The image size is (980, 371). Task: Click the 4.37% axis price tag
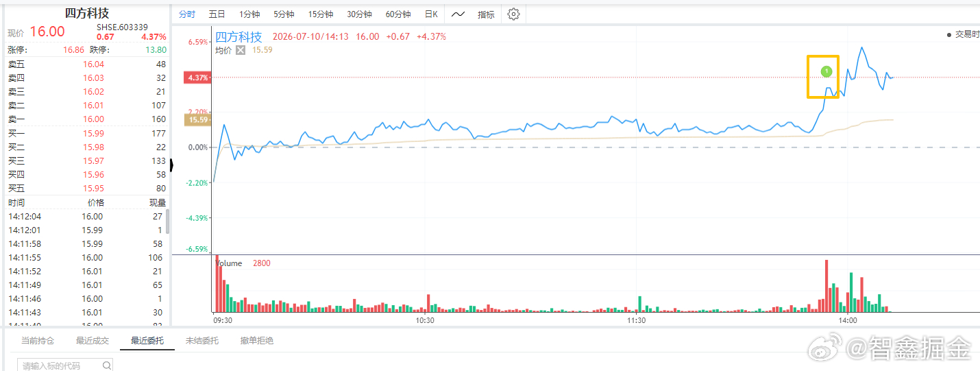click(197, 77)
